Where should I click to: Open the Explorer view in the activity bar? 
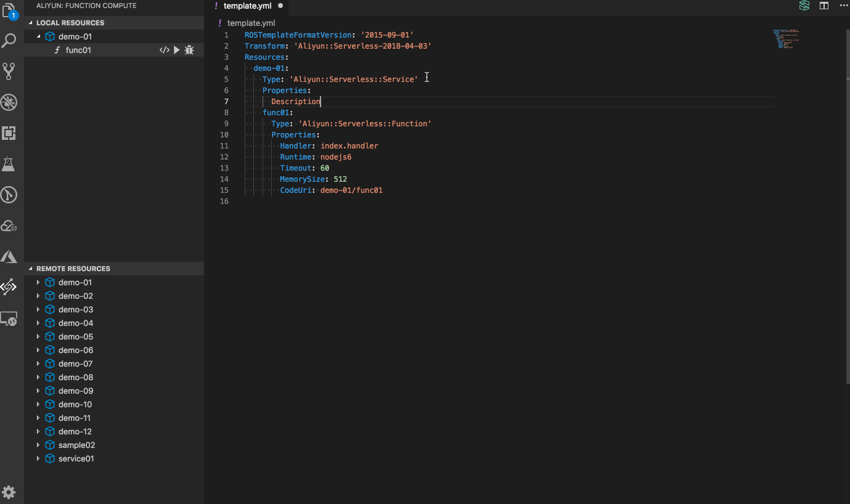tap(9, 10)
